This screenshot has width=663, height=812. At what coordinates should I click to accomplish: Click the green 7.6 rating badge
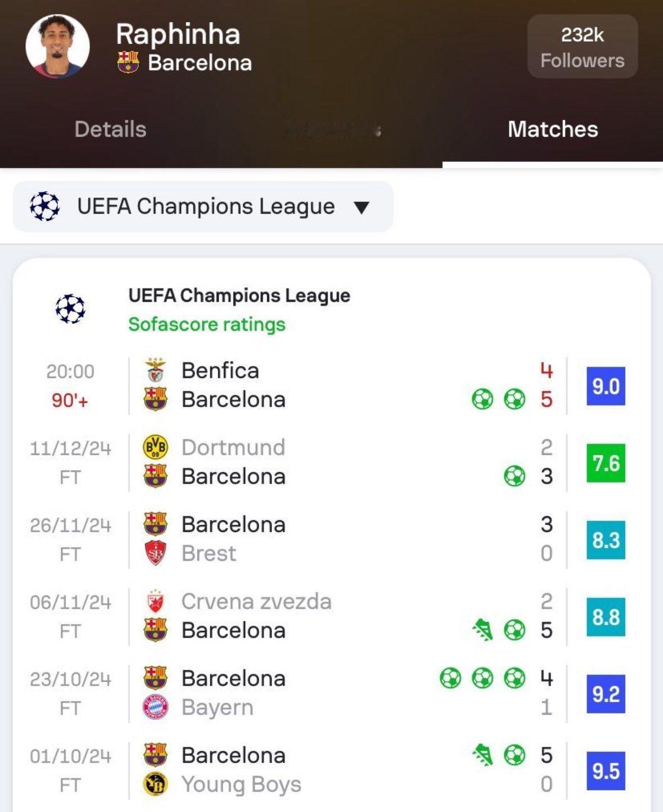click(606, 463)
